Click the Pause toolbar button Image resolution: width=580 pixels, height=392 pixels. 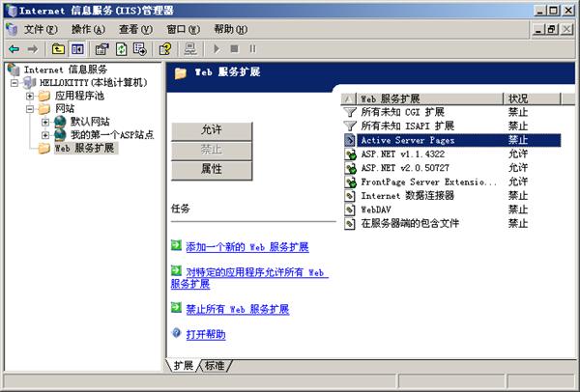(x=252, y=49)
